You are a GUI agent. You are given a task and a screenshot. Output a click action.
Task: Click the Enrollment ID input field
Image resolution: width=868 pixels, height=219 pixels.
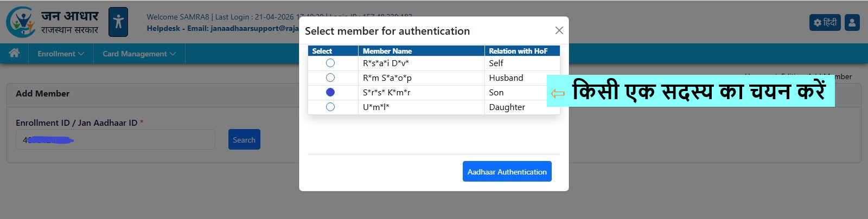[x=115, y=140]
